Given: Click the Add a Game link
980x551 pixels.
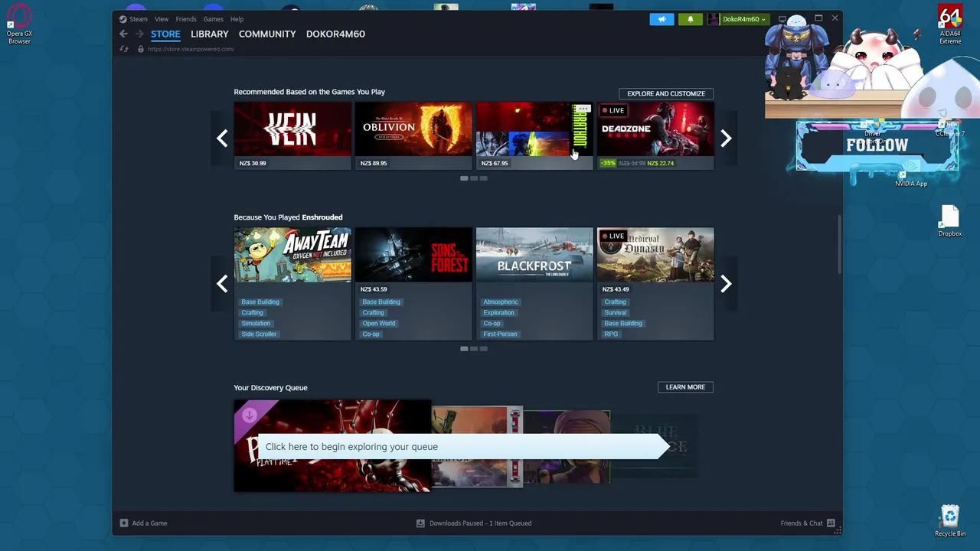Looking at the screenshot, I should (149, 523).
